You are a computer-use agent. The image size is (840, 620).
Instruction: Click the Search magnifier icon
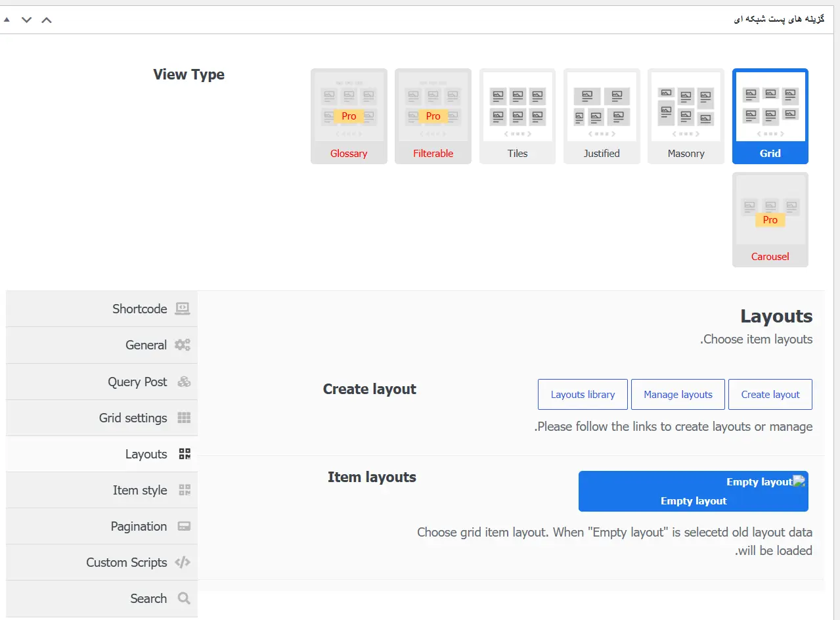pyautogui.click(x=184, y=598)
